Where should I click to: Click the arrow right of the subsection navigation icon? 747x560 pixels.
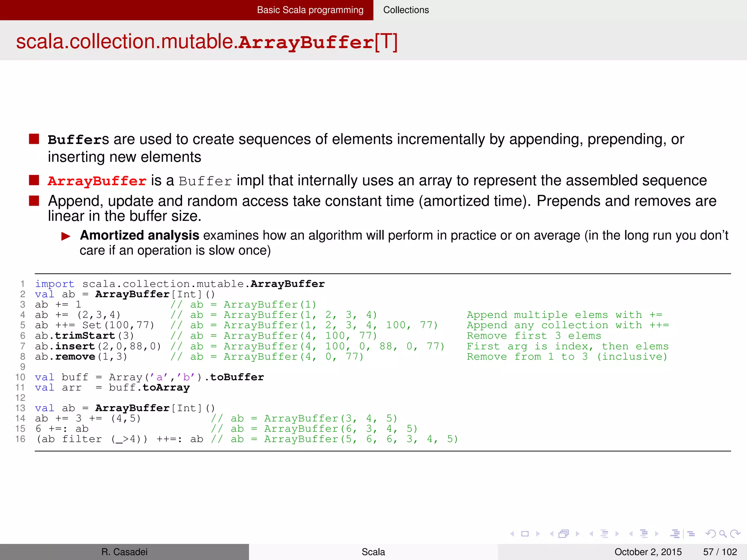click(x=617, y=534)
